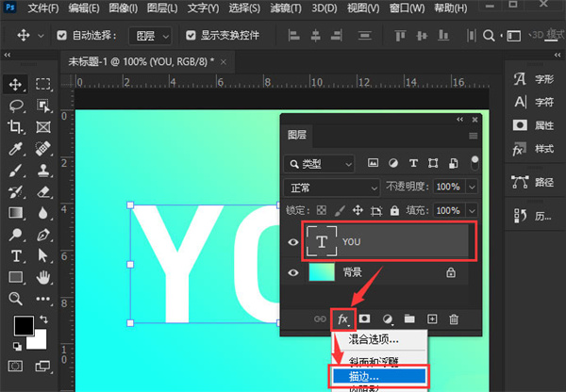Screen dimensions: 566x392
Task: Swap foreground and background colors
Action: point(43,319)
